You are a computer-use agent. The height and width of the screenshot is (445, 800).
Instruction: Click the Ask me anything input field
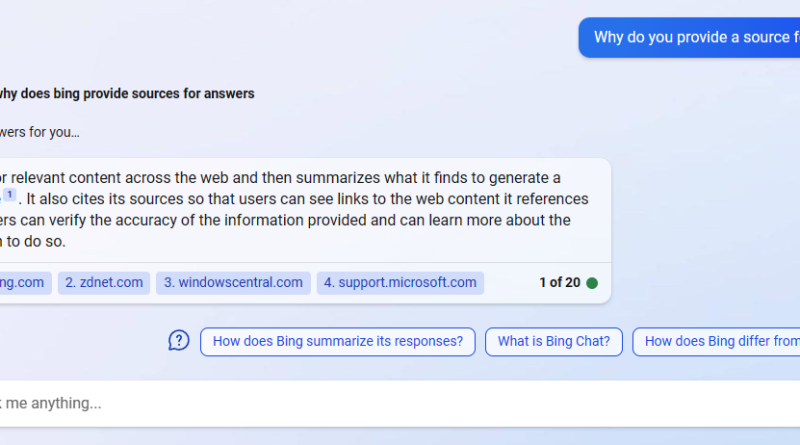(x=400, y=403)
